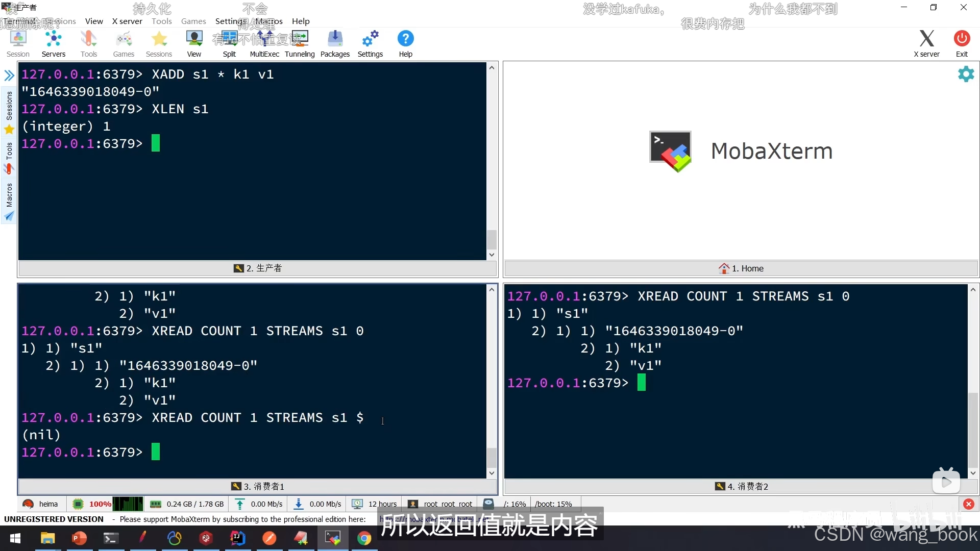
Task: Click the download speed 0.00 Mb/s indicator
Action: tap(317, 504)
